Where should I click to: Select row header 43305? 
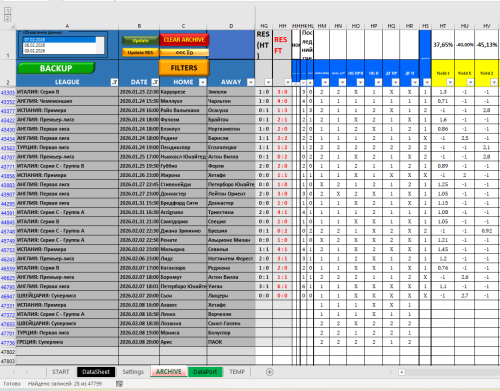point(8,92)
